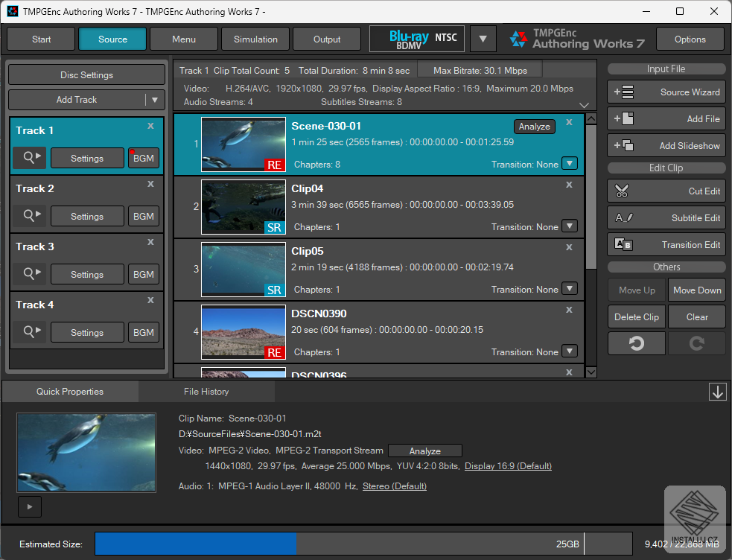Open Subtitle Edit tool
This screenshot has height=560, width=732.
(666, 218)
